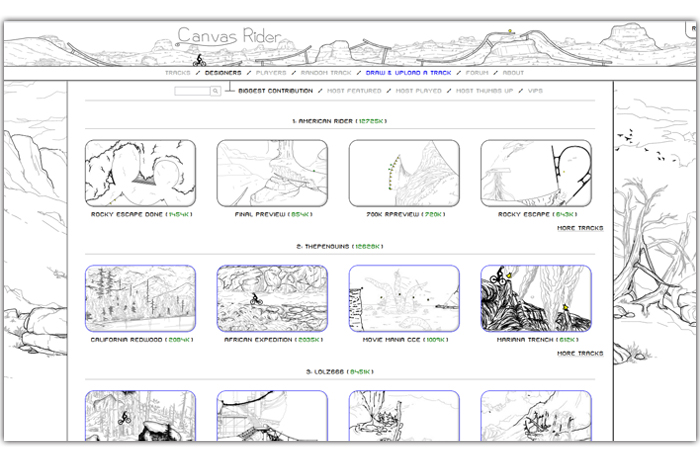
Task: Open designer ThePenguins' profile
Action: (x=326, y=246)
